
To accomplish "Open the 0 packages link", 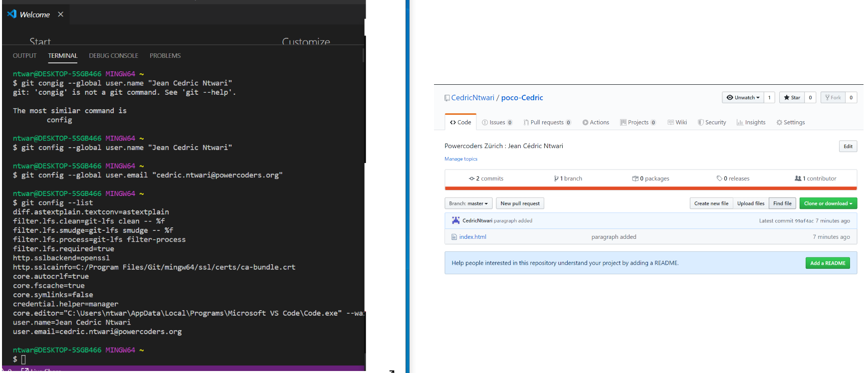I will pyautogui.click(x=651, y=179).
